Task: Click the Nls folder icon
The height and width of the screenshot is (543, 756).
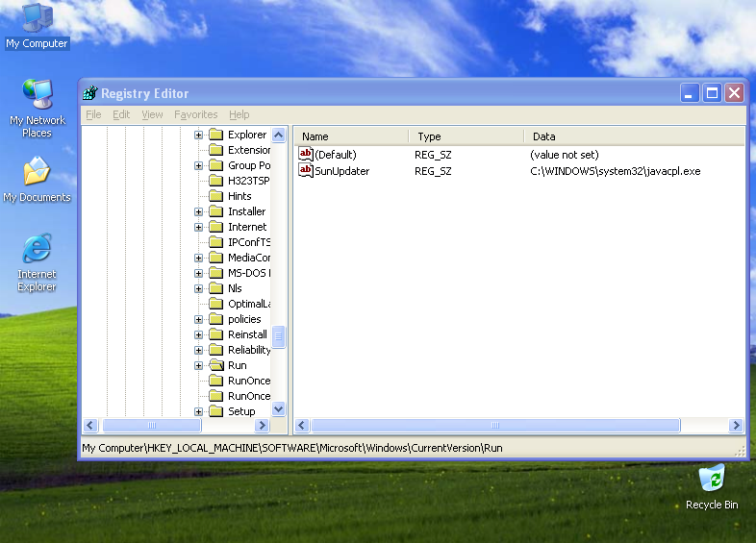Action: point(216,288)
